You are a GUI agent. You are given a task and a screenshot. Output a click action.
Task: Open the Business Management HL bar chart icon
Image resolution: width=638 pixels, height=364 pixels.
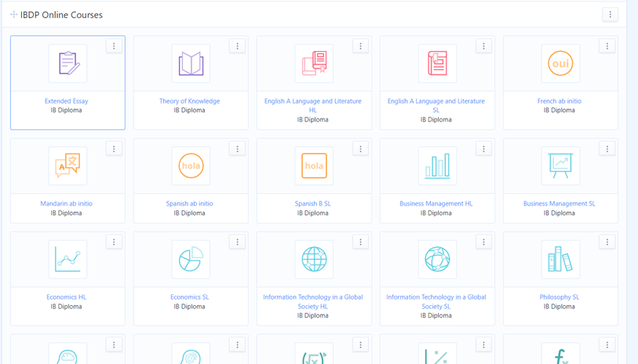tap(437, 166)
